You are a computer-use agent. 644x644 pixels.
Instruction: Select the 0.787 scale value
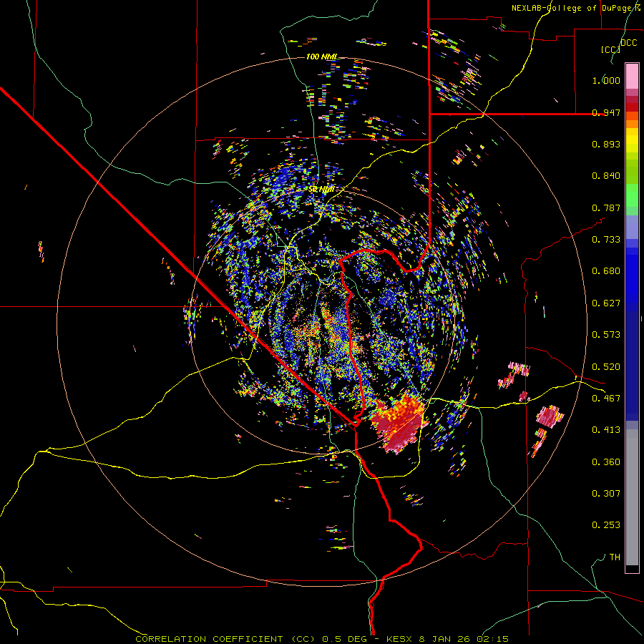point(606,208)
